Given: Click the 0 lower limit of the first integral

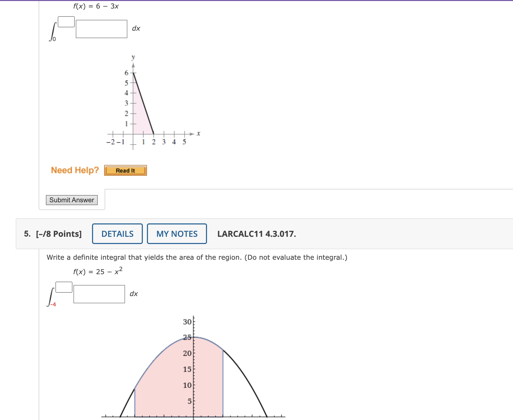Looking at the screenshot, I should point(54,39).
